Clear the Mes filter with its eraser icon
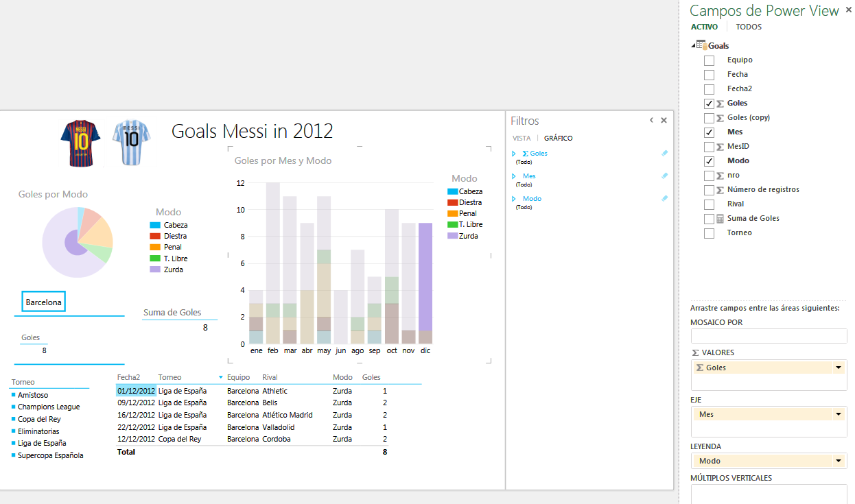 click(x=664, y=176)
